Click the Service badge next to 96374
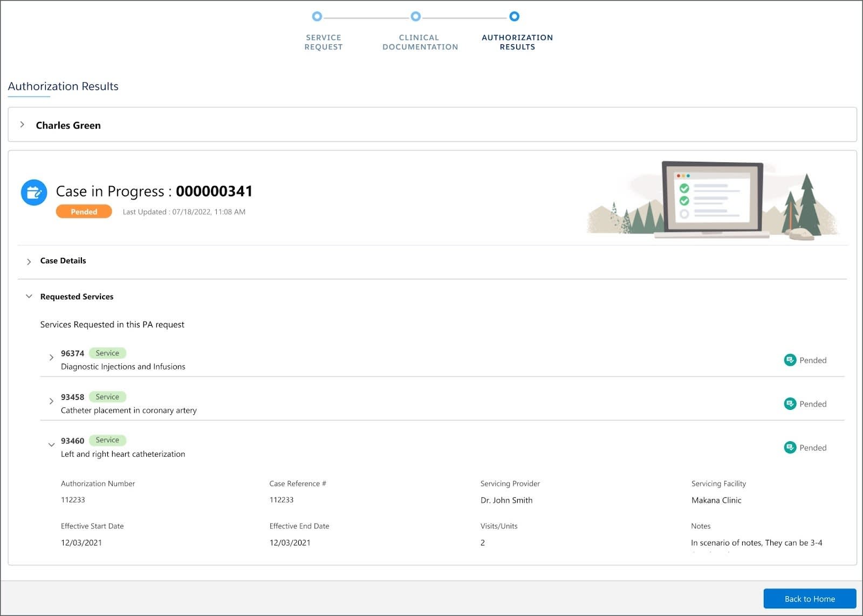 107,353
